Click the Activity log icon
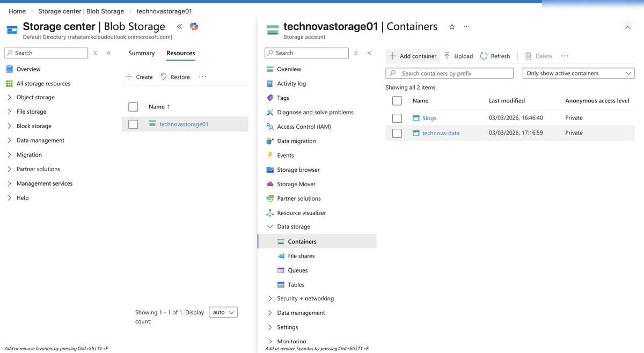The width and height of the screenshot is (644, 353). point(270,84)
